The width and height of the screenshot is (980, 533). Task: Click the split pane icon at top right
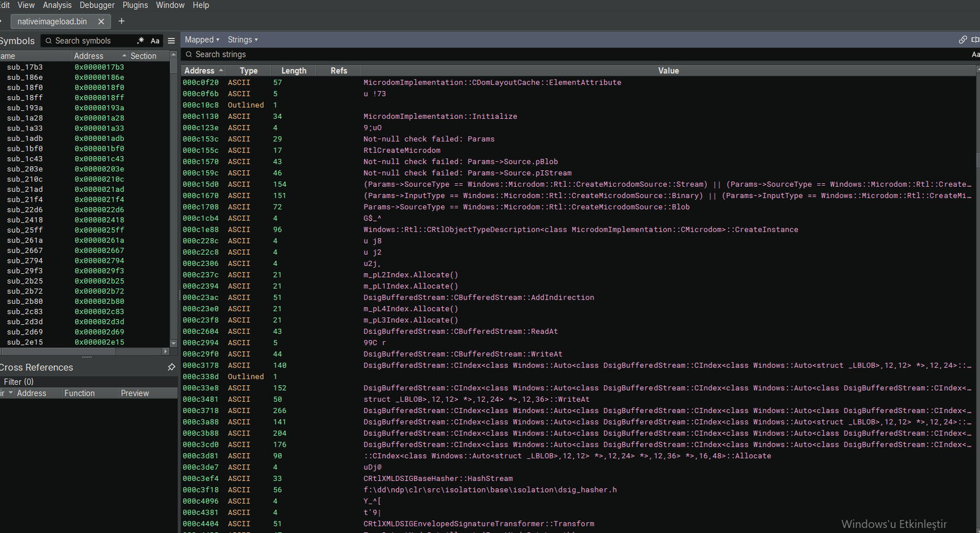(x=975, y=40)
